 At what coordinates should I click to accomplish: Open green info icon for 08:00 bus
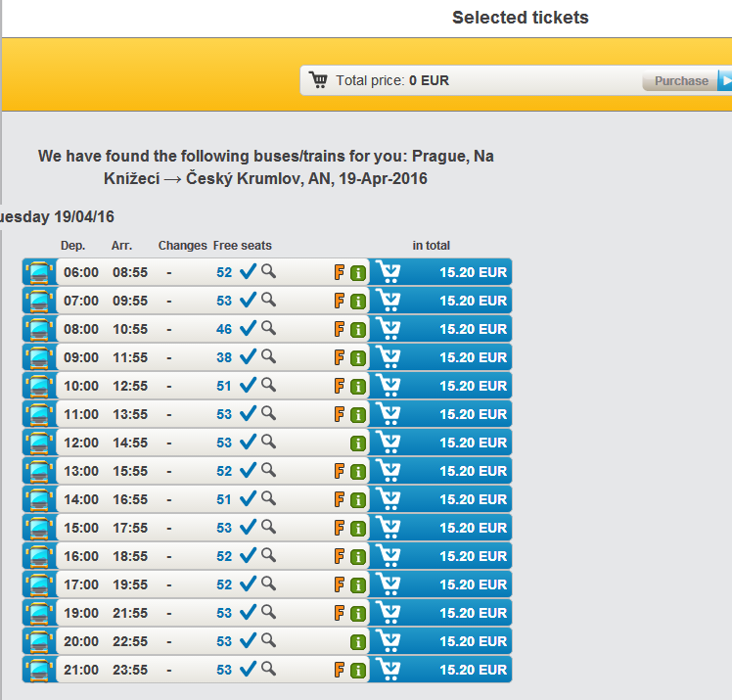coord(358,330)
